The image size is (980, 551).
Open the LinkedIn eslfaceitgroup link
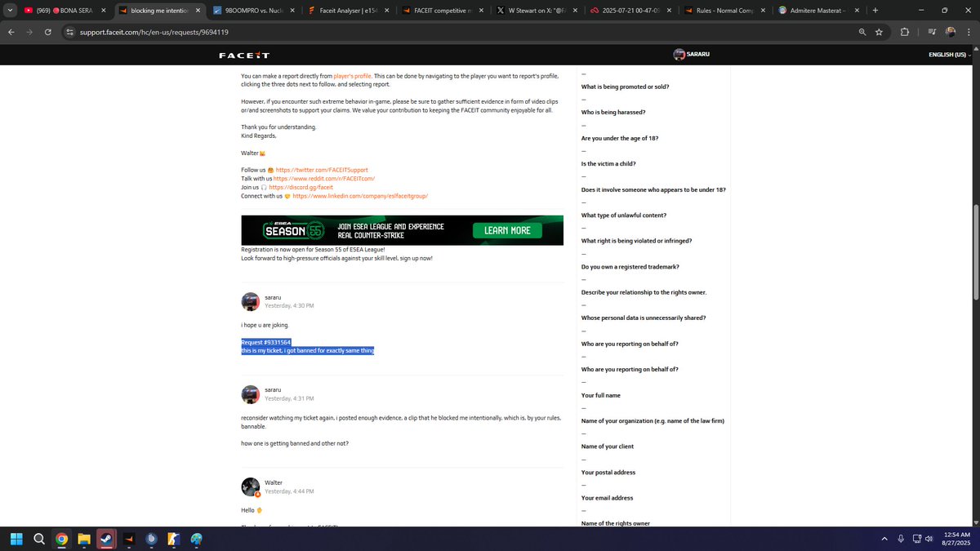pyautogui.click(x=360, y=196)
